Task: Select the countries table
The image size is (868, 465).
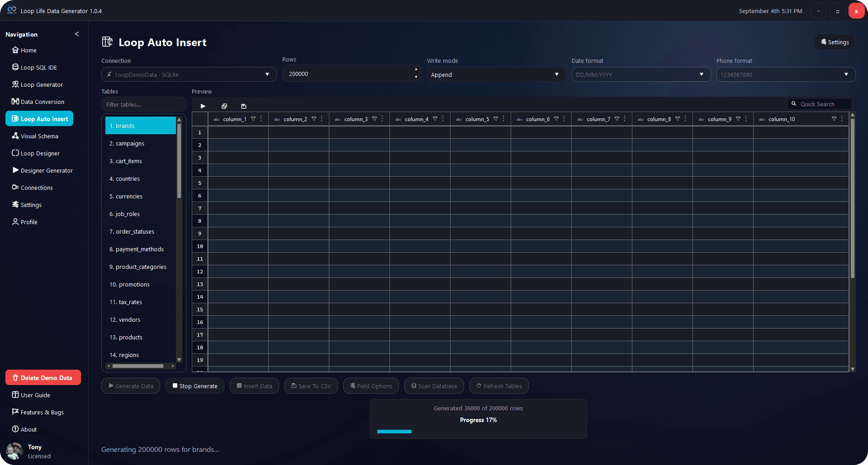Action: click(x=140, y=178)
